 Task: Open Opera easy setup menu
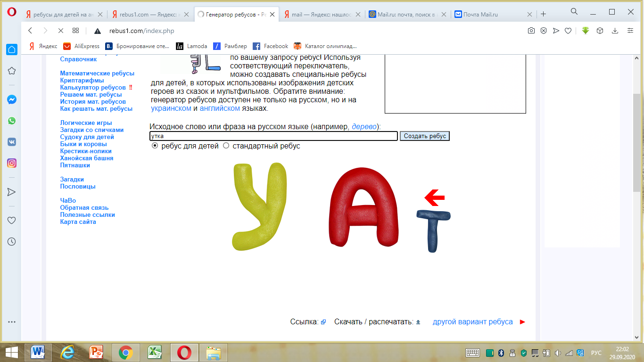pyautogui.click(x=630, y=31)
